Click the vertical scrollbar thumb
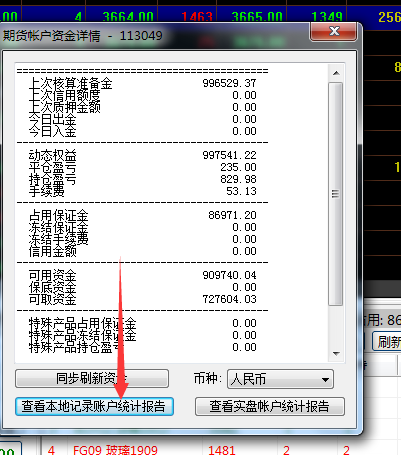This screenshot has width=401, height=455. (336, 194)
